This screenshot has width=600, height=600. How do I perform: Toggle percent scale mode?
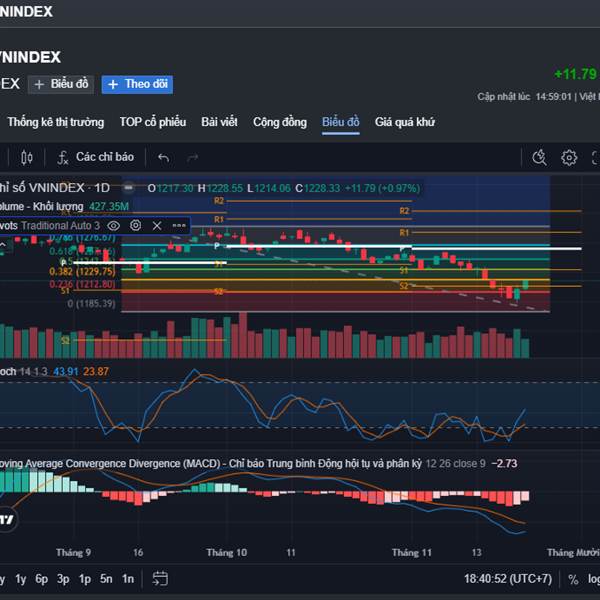[573, 579]
